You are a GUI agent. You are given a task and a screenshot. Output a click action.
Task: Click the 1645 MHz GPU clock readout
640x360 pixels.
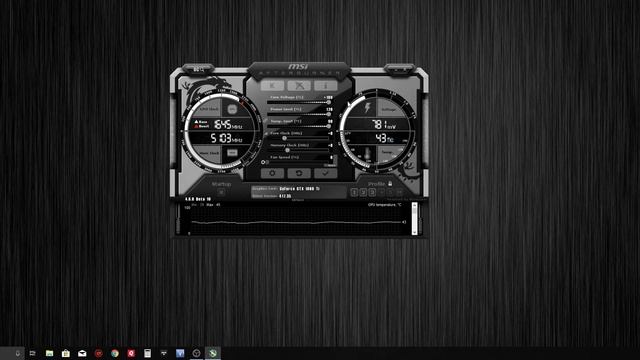tap(228, 124)
